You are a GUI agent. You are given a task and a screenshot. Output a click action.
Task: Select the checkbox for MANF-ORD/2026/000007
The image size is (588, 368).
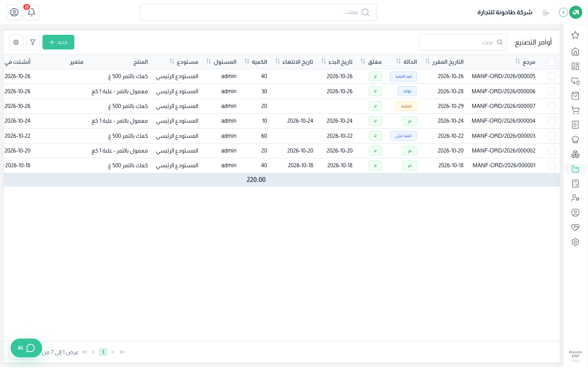(552, 106)
